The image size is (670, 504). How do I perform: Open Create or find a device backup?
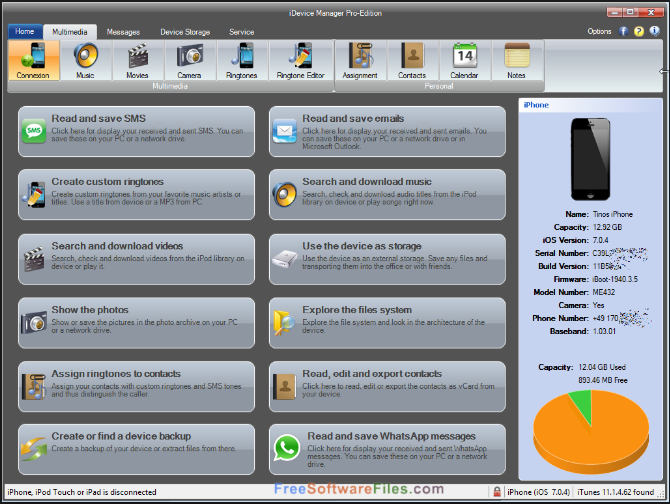tap(136, 449)
